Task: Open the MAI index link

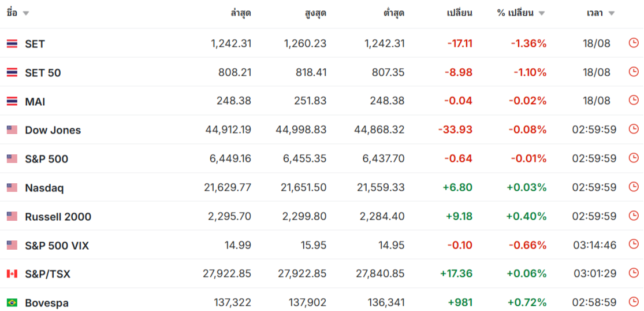Action: 35,102
